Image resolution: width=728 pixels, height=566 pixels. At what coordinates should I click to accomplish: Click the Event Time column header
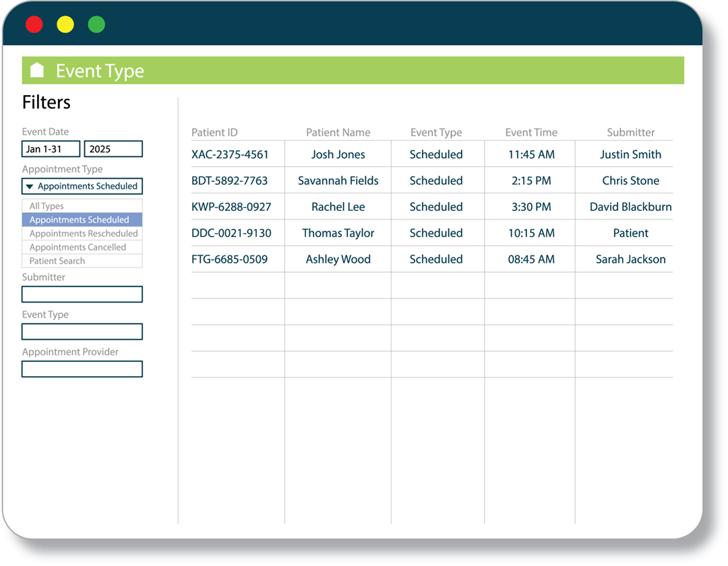point(531,133)
